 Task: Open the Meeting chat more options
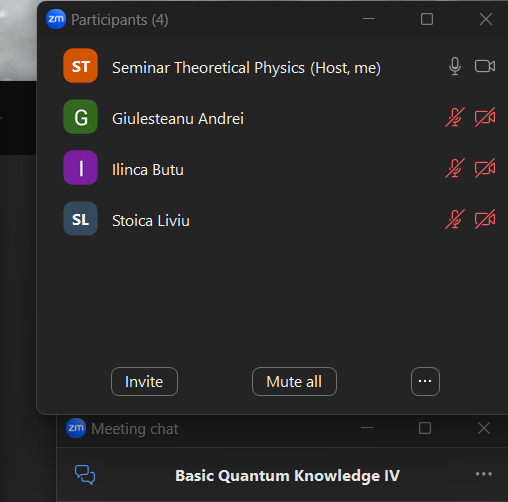tap(484, 474)
